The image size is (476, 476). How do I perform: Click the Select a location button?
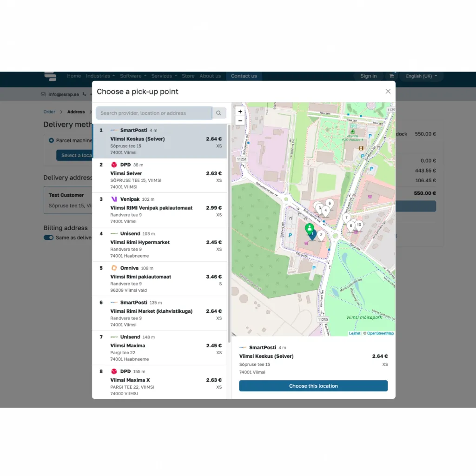(74, 155)
